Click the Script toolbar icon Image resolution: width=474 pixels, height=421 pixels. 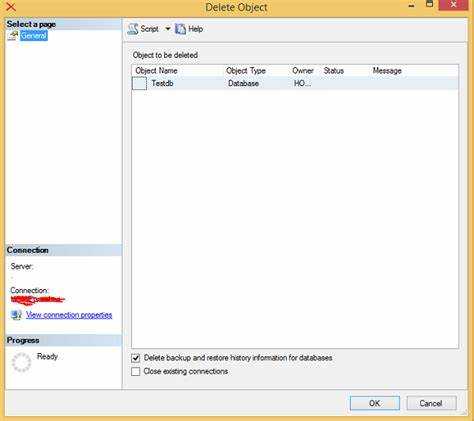click(132, 29)
